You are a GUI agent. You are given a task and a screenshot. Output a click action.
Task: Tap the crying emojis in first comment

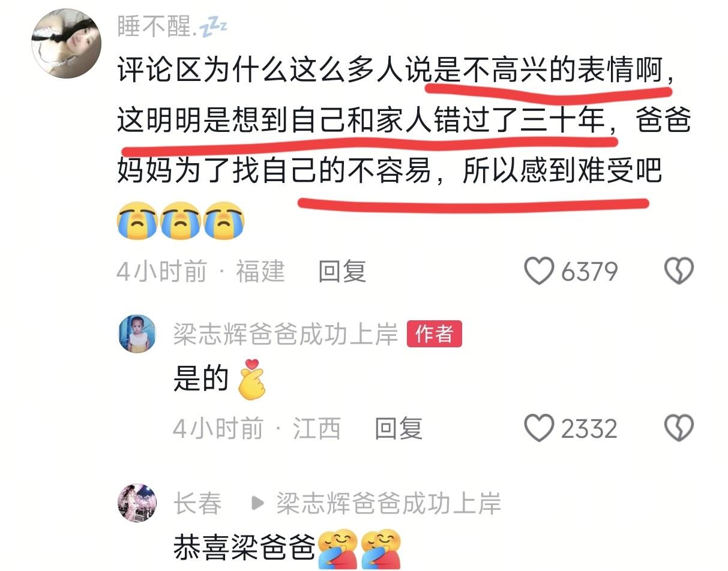coord(181,221)
